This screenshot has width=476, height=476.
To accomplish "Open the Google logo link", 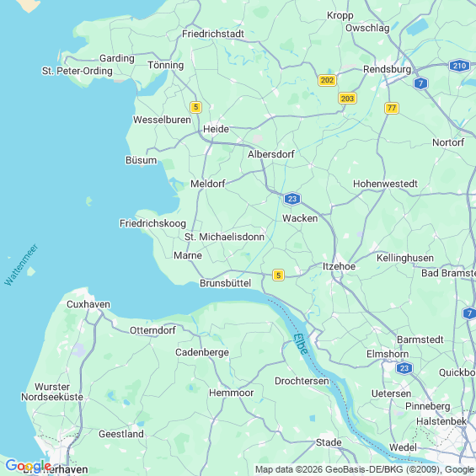I will 29,465.
